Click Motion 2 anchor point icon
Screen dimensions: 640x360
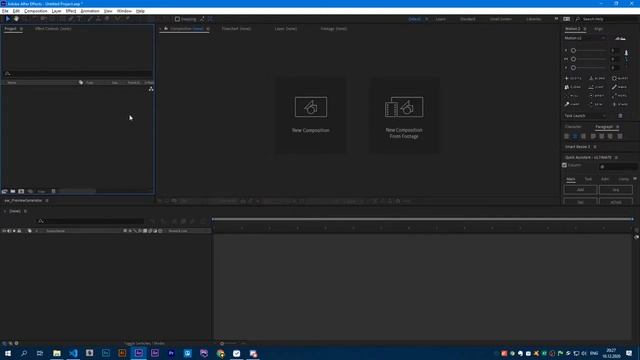click(x=626, y=53)
